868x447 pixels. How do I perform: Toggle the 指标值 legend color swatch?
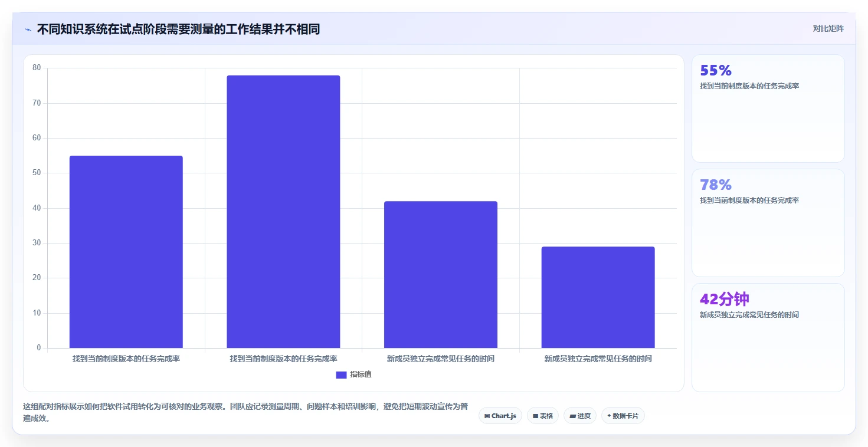pos(341,374)
